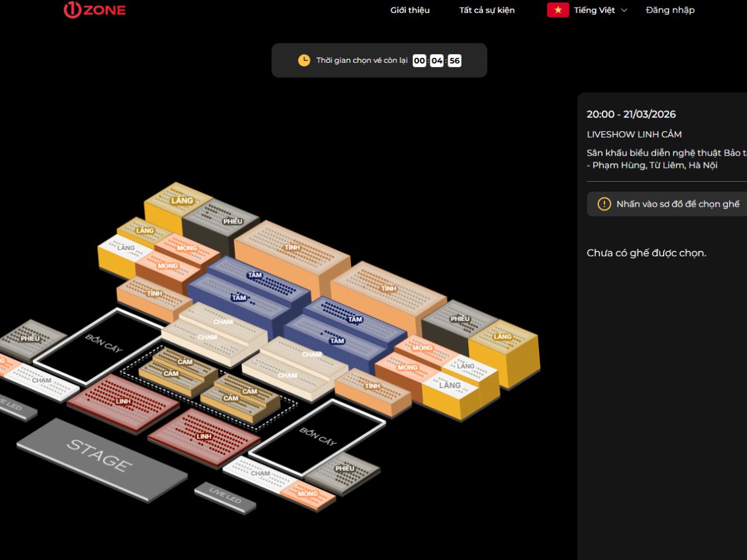This screenshot has width=747, height=560.
Task: Open the Tiếng Việt language dropdown
Action: (x=594, y=10)
